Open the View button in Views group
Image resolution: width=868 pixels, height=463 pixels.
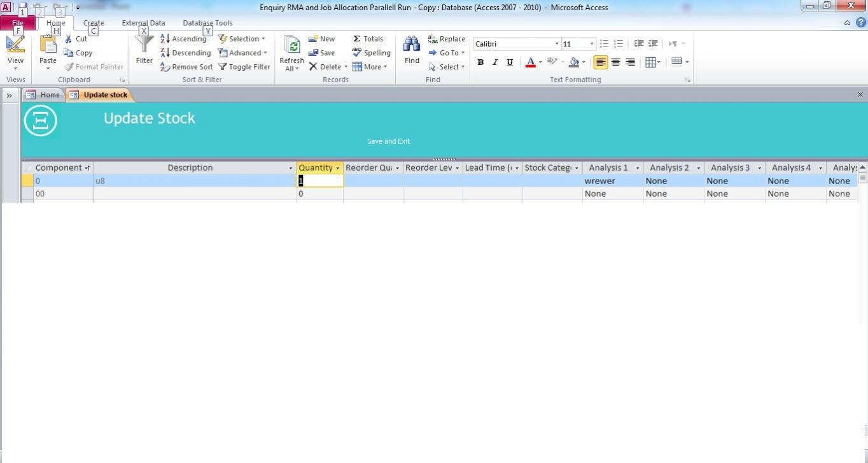15,53
